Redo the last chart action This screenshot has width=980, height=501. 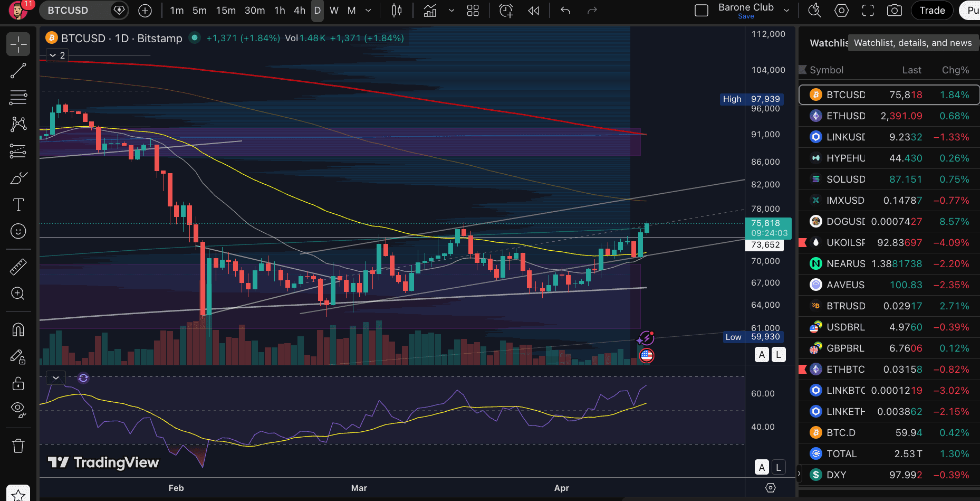592,11
